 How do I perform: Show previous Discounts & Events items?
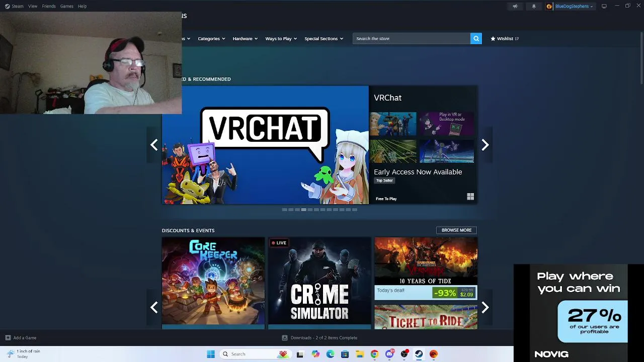point(154,307)
